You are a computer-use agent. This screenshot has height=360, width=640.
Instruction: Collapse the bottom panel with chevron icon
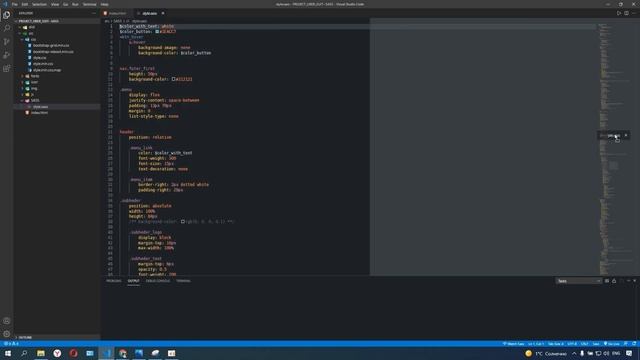coord(629,281)
